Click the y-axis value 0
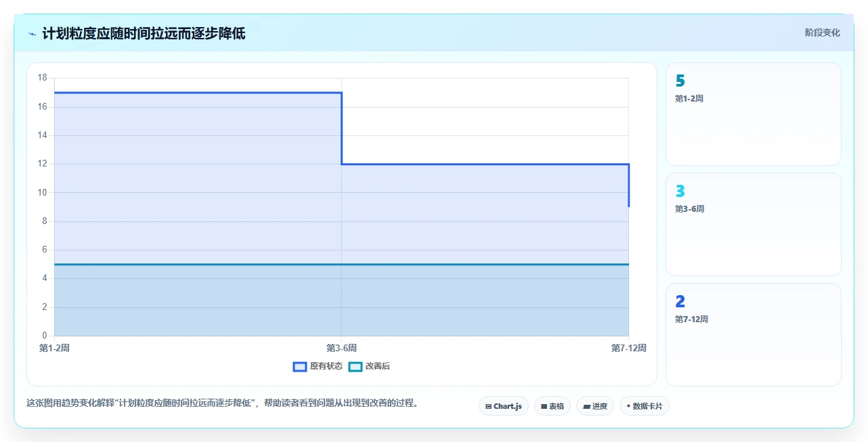 44,336
